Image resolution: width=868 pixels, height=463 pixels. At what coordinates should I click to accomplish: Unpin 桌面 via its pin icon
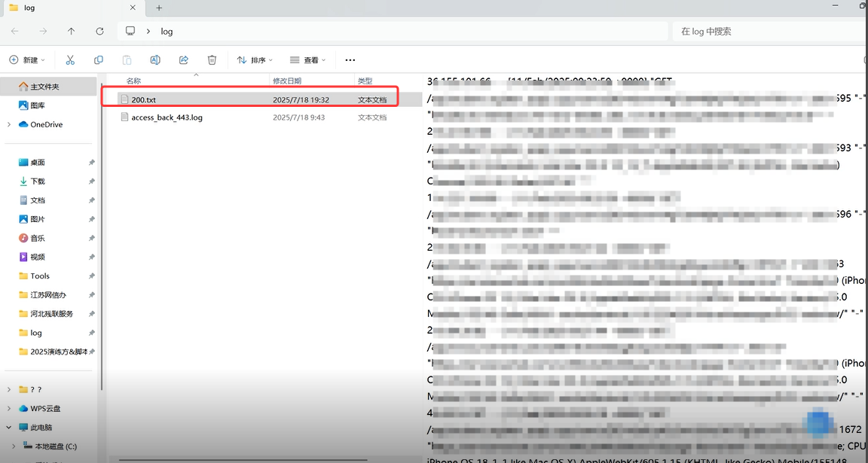91,163
